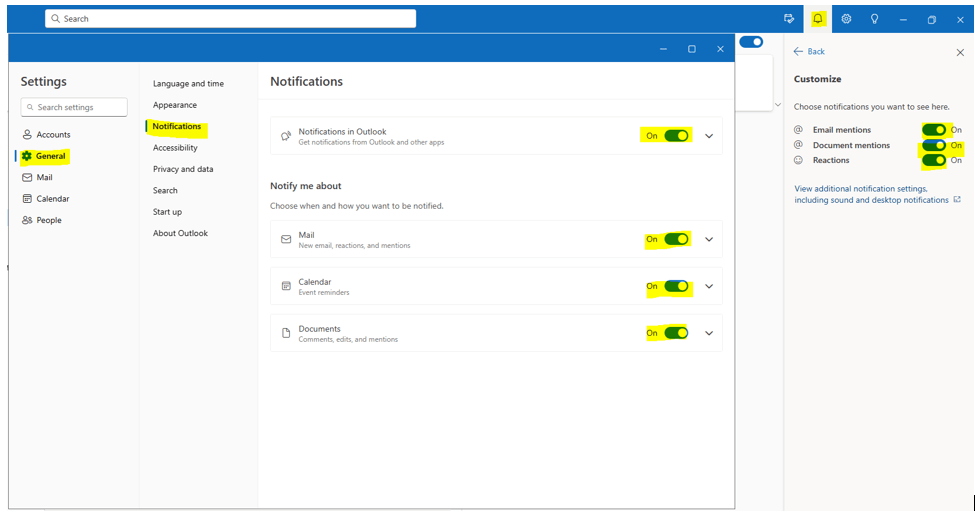Select Appearance settings
This screenshot has height=513, width=975.
(175, 105)
